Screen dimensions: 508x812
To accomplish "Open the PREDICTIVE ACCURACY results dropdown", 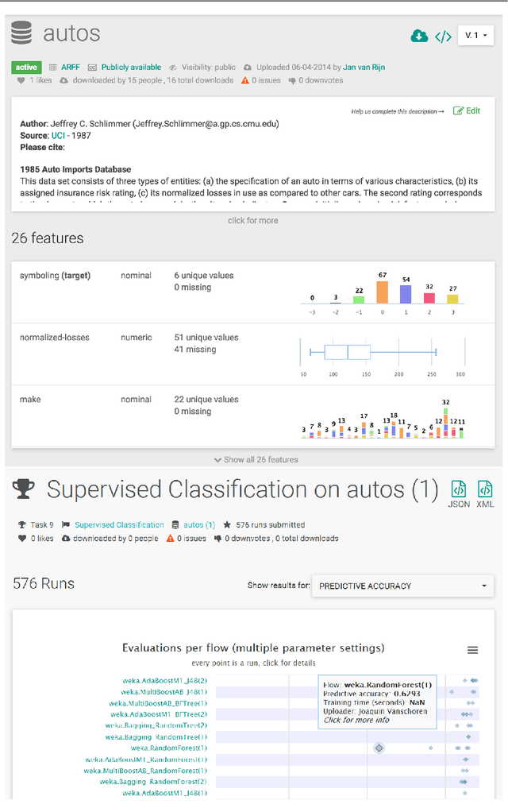I will click(402, 586).
